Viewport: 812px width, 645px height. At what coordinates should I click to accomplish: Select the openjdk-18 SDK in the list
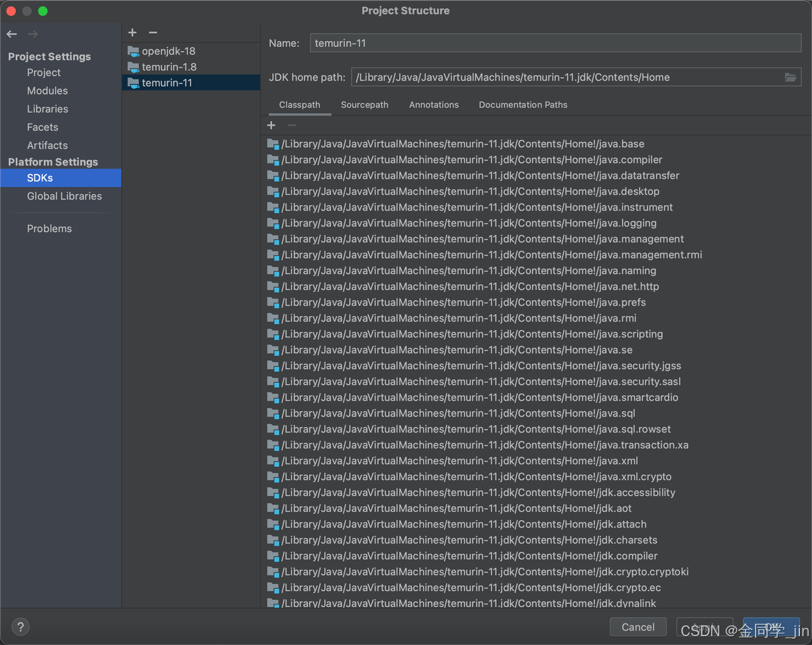coord(191,51)
